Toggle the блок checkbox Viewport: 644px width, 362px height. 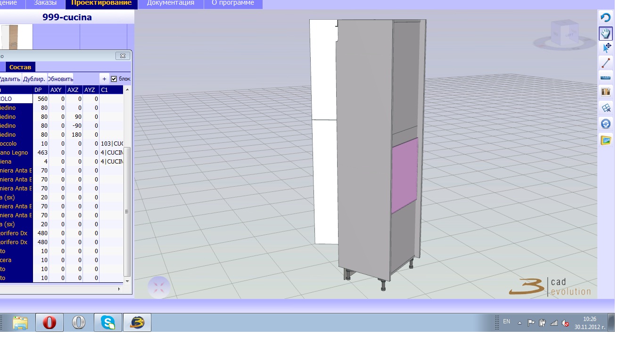coord(114,79)
